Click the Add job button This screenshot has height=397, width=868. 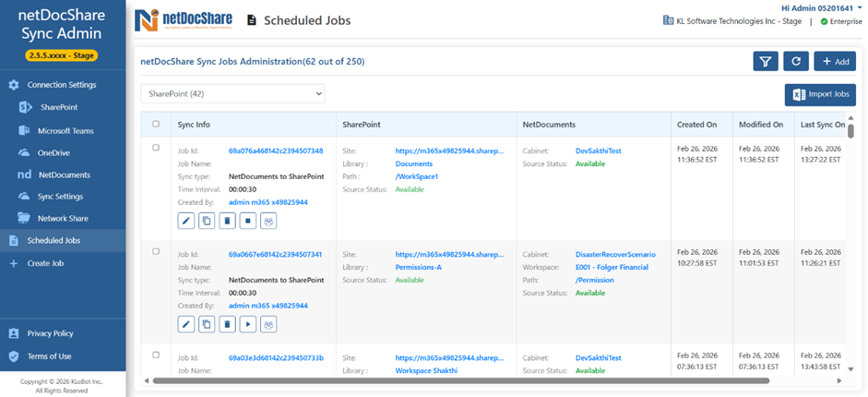(x=835, y=62)
